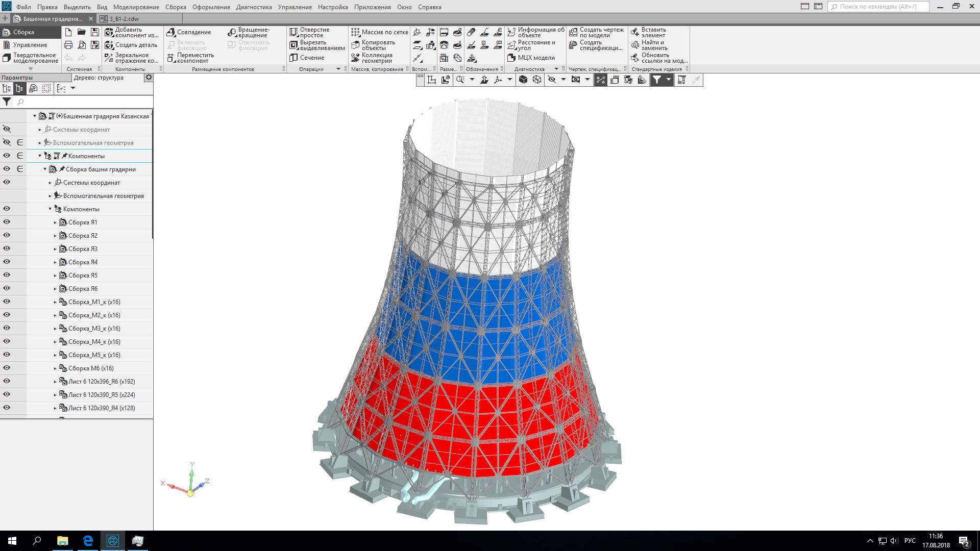Click the shaded display mode cube icon

click(x=523, y=80)
